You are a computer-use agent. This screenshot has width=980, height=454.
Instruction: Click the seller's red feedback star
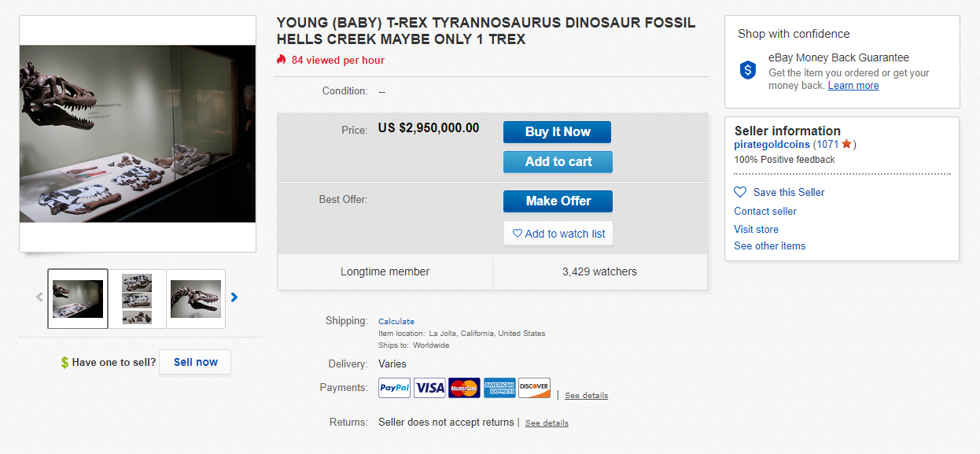[x=846, y=144]
